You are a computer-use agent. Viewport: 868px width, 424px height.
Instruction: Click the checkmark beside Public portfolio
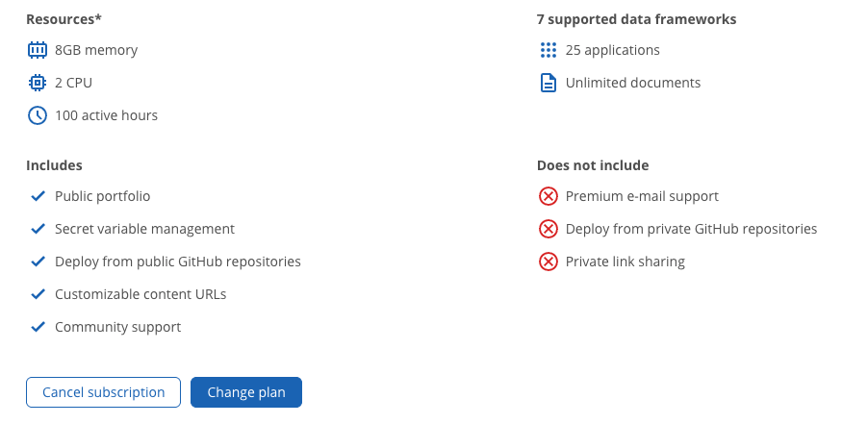38,196
